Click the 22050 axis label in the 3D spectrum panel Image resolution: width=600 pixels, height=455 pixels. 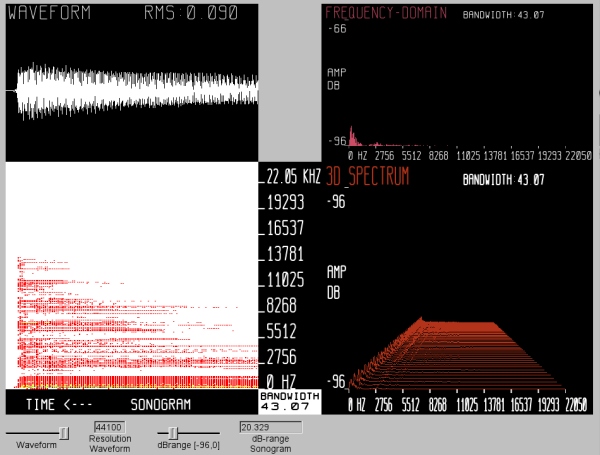(576, 405)
